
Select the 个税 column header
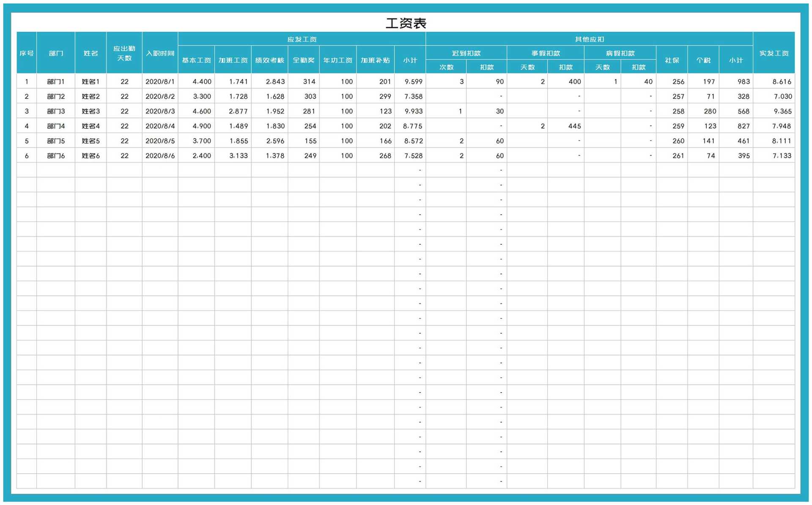(x=703, y=60)
